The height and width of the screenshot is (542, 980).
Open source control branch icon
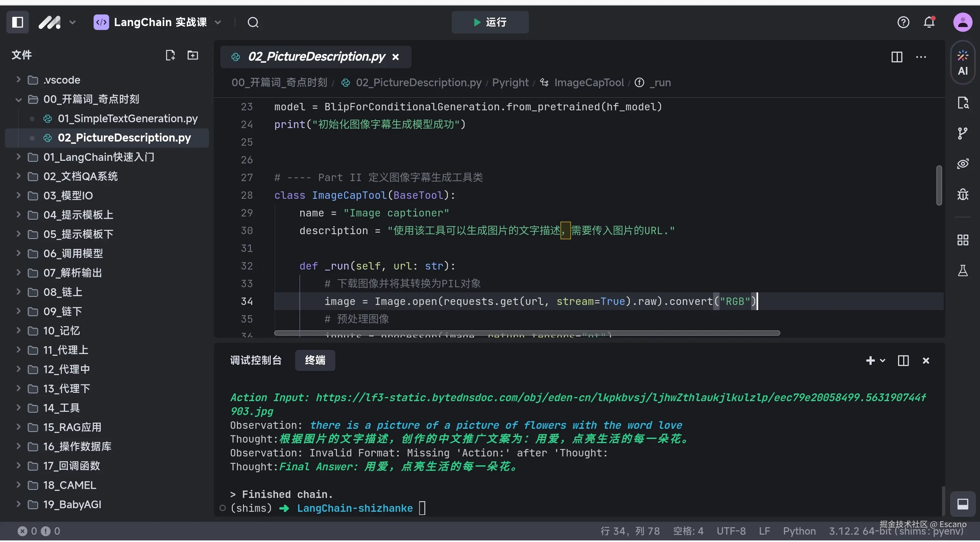(x=963, y=133)
